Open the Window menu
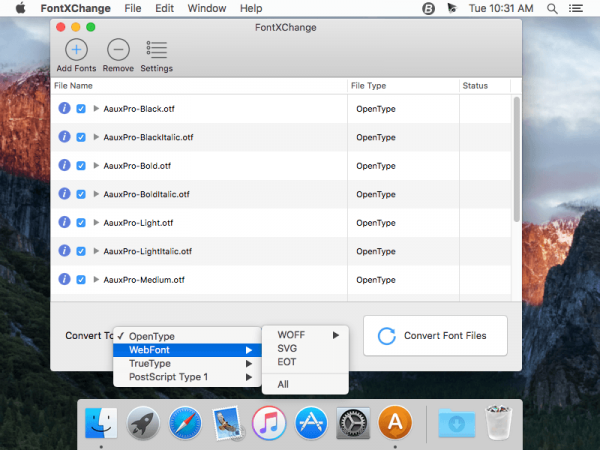 (x=207, y=8)
